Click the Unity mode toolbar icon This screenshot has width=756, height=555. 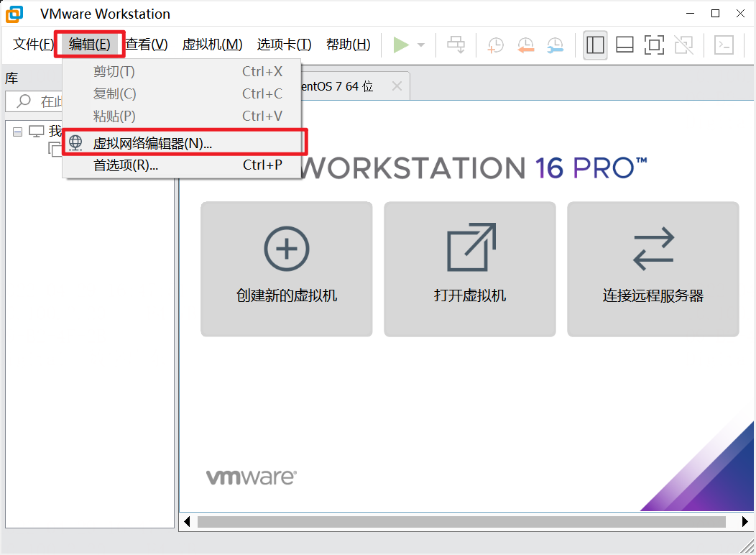[683, 45]
